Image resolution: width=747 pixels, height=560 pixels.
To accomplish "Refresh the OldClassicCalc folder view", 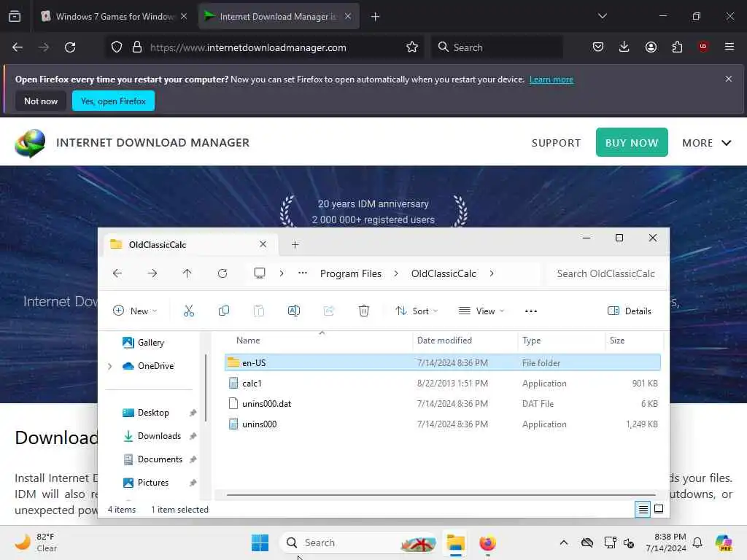I will pos(222,273).
